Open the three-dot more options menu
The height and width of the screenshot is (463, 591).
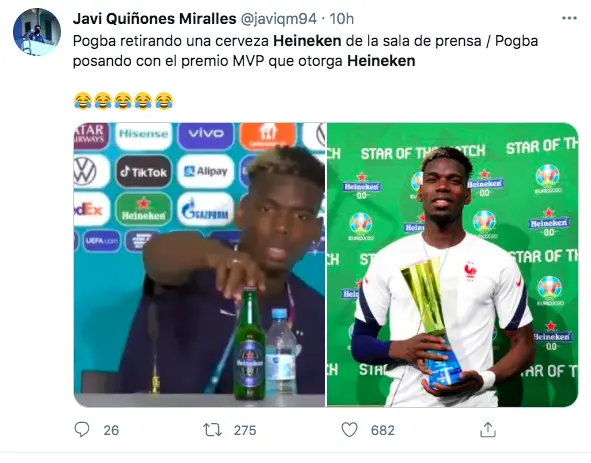[x=569, y=18]
